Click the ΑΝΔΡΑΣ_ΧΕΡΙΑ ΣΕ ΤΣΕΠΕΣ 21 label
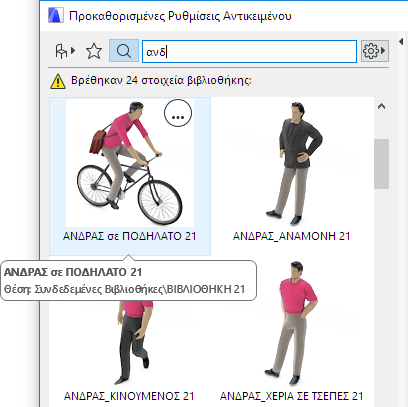This screenshot has height=407, width=408. (x=292, y=396)
